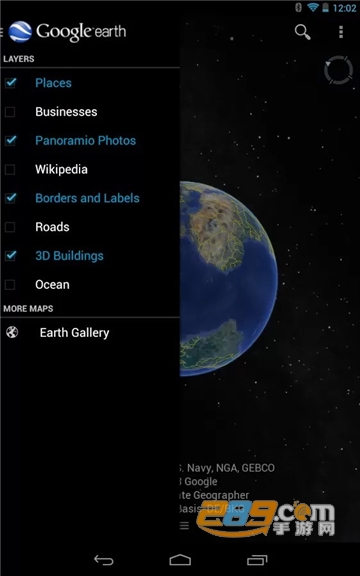Tap the Google earth title text
Image resolution: width=360 pixels, height=576 pixels.
pos(81,32)
